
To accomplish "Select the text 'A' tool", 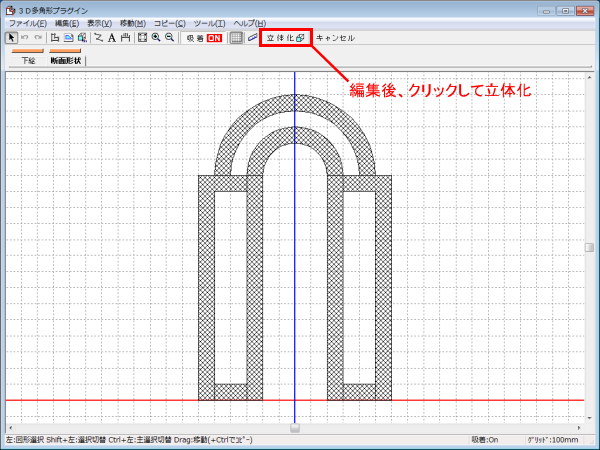I will click(x=112, y=38).
